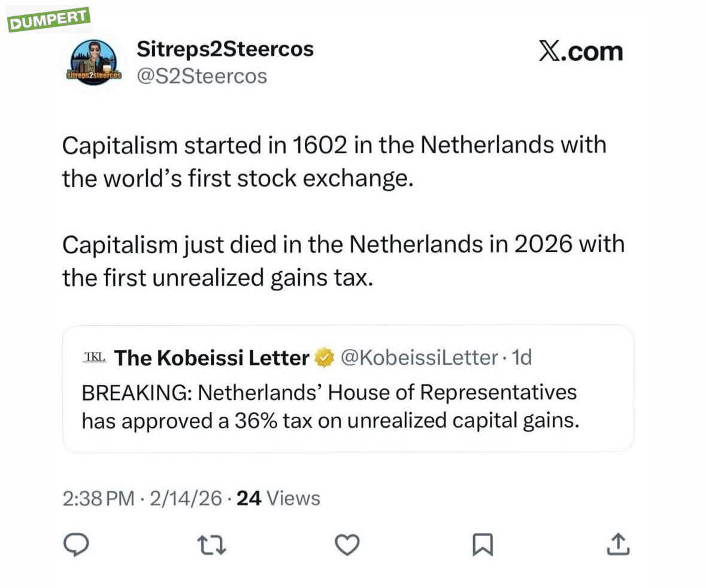The image size is (706, 588).
Task: Click the TKL avatar icon in quoted tweet
Action: coord(92,356)
